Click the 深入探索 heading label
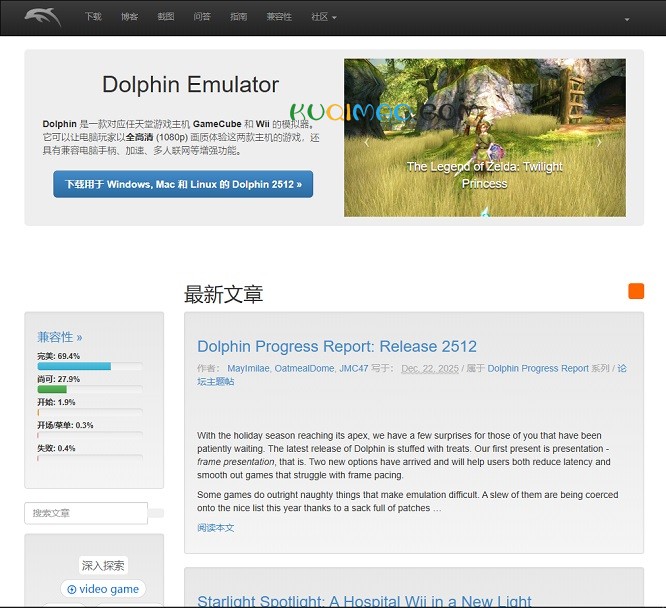 click(103, 566)
